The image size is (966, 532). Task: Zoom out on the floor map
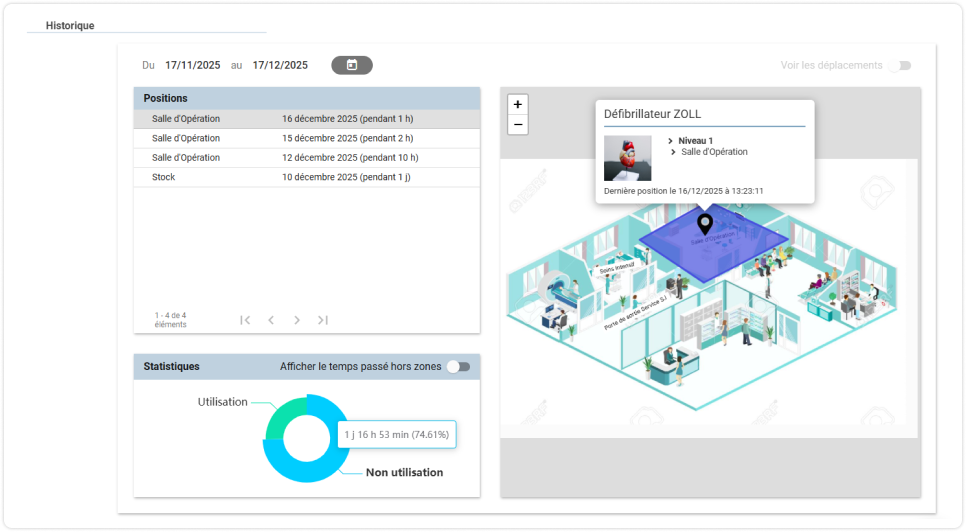(518, 124)
